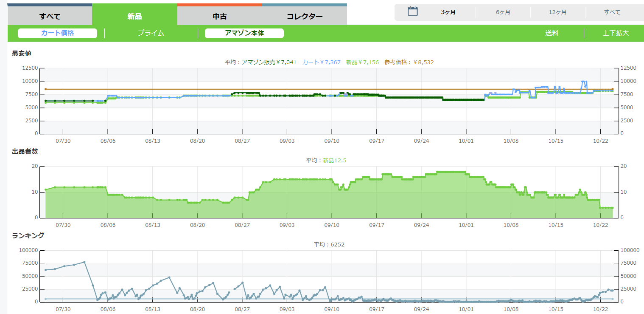
Task: Select the 6ヶ月 time range
Action: coord(503,12)
